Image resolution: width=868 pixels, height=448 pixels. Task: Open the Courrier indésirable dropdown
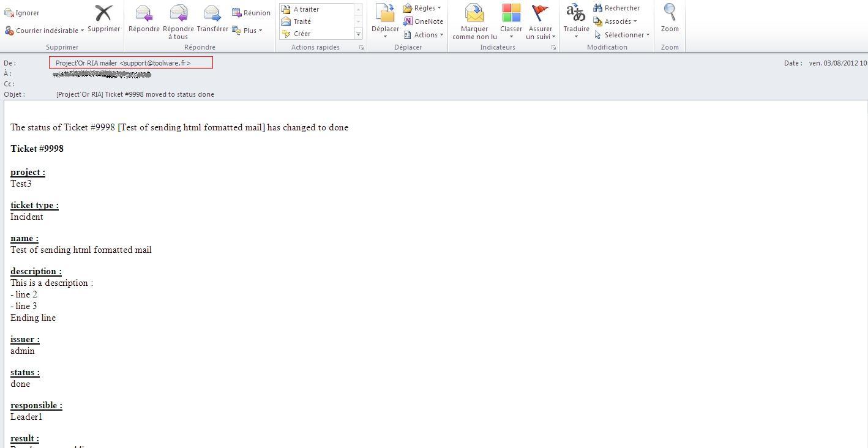click(x=44, y=31)
